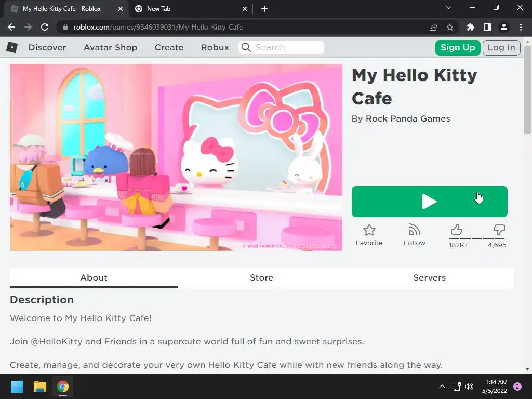
Task: Click the 4,695 dislikes count
Action: pyautogui.click(x=497, y=245)
